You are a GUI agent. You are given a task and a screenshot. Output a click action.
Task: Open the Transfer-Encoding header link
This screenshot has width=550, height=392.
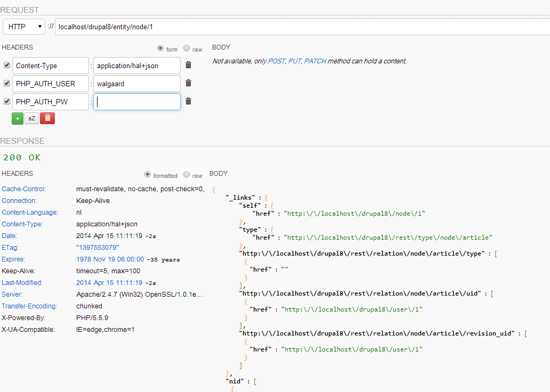pyautogui.click(x=29, y=306)
